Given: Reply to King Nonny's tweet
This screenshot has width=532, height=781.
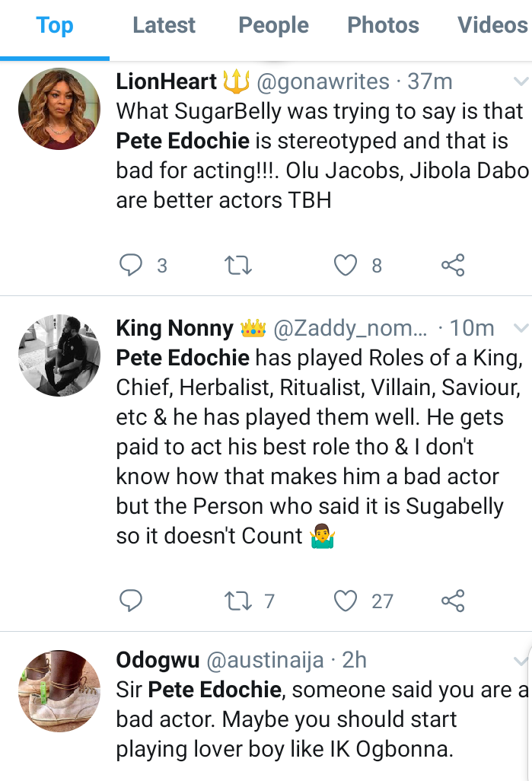Looking at the screenshot, I should click(x=132, y=601).
